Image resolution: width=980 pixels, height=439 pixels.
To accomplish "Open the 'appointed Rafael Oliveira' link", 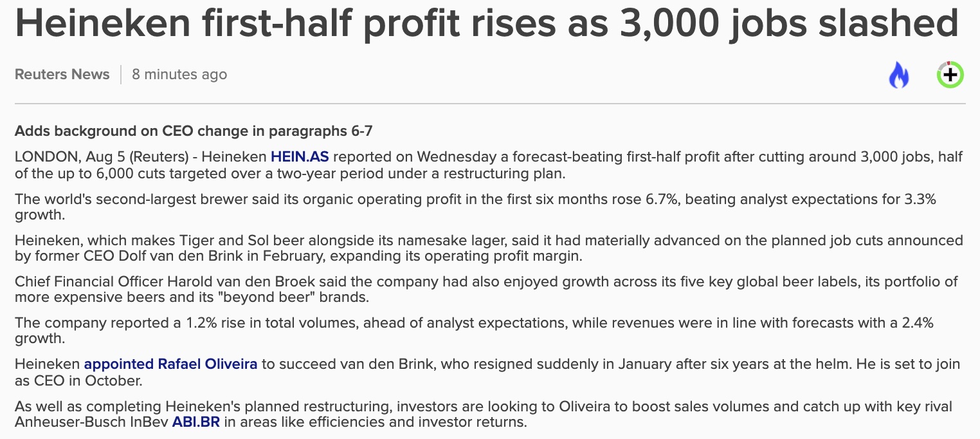I will [170, 364].
